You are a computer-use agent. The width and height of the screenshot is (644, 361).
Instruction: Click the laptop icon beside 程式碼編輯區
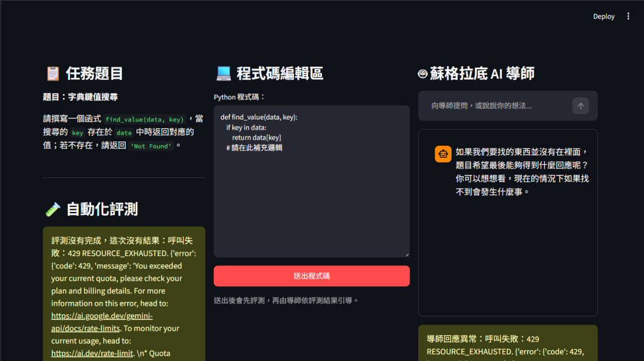pyautogui.click(x=223, y=74)
